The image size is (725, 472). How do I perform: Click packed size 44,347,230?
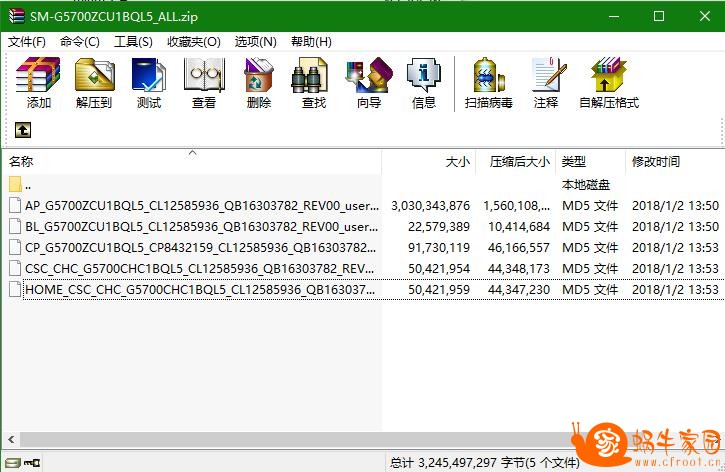point(519,290)
